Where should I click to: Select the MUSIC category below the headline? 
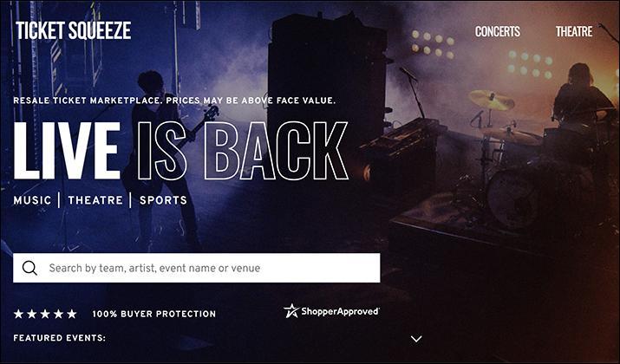(x=32, y=200)
